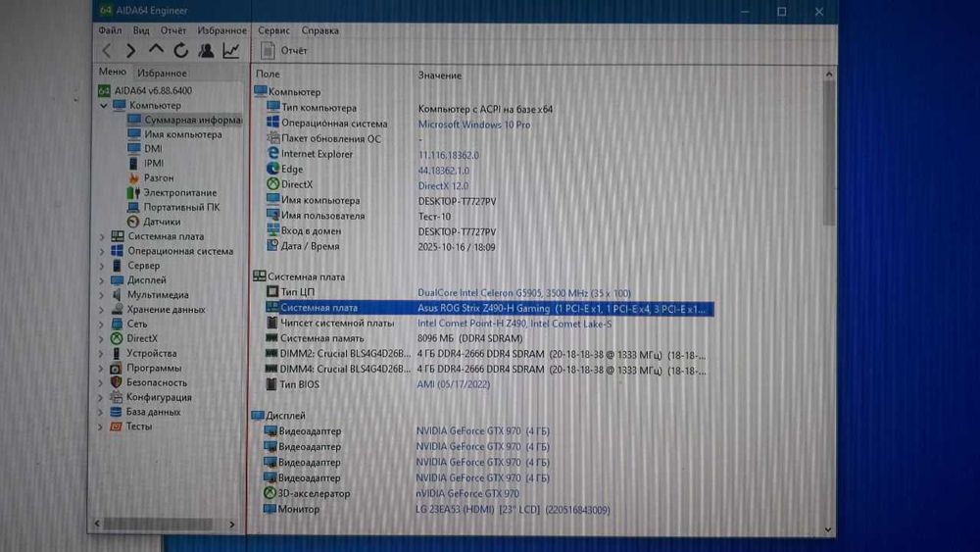Go forward with the right arrow toolbar button

pyautogui.click(x=130, y=51)
